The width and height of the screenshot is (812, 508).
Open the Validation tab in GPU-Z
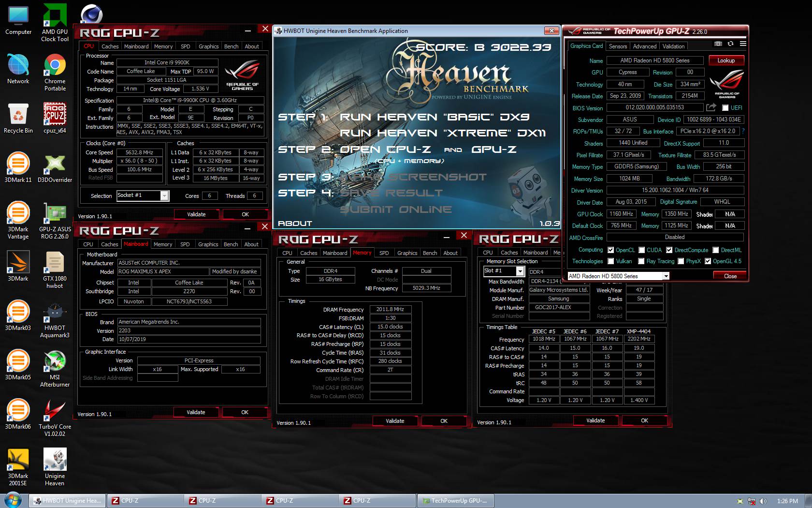pyautogui.click(x=673, y=46)
